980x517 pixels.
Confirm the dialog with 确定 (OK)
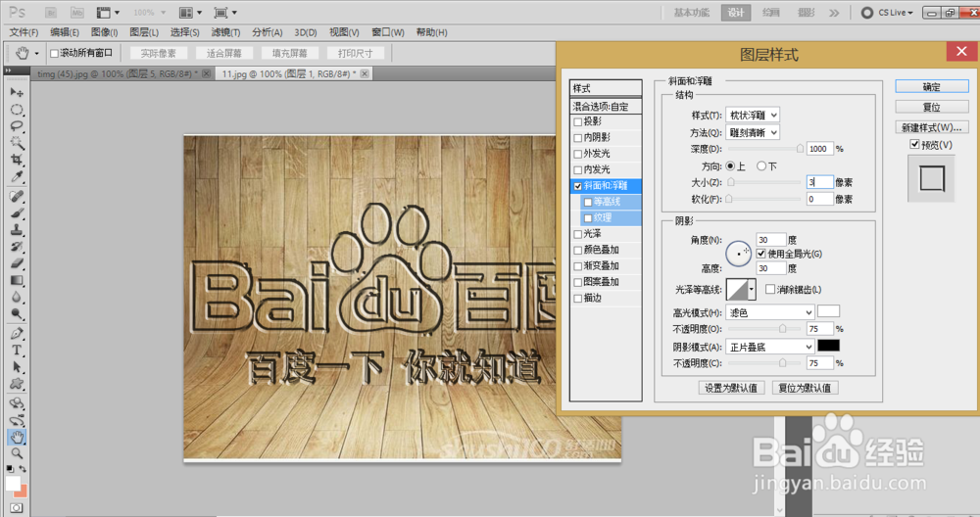coord(932,87)
